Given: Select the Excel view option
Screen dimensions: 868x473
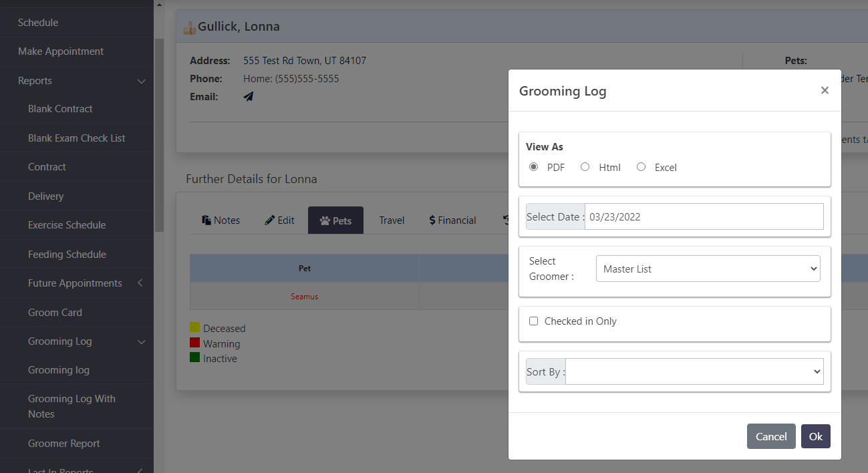Looking at the screenshot, I should click(x=641, y=167).
